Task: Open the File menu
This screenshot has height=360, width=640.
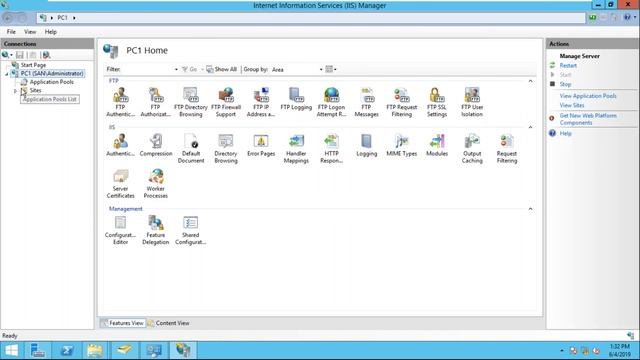Action: click(x=11, y=32)
